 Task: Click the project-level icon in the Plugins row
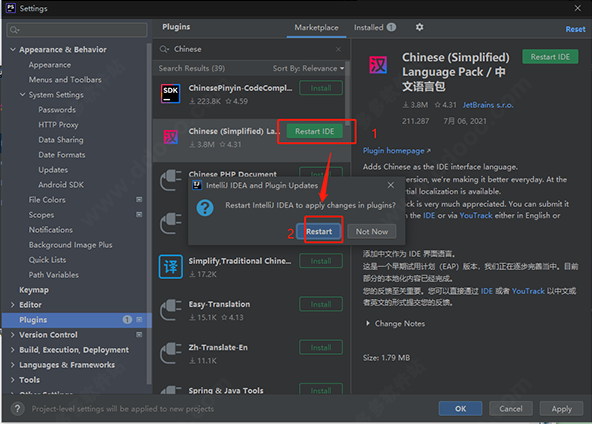coord(139,319)
